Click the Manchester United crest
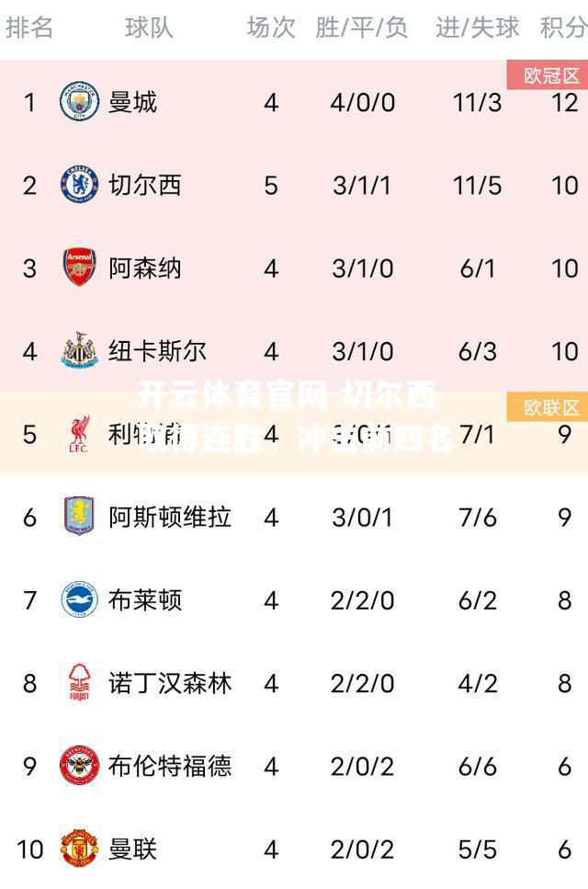The height and width of the screenshot is (889, 588). click(x=79, y=849)
